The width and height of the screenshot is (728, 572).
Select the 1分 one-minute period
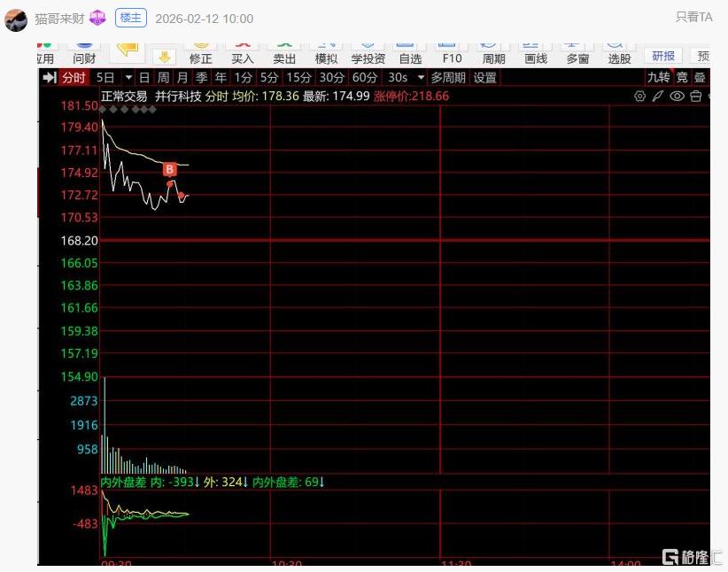click(x=243, y=78)
